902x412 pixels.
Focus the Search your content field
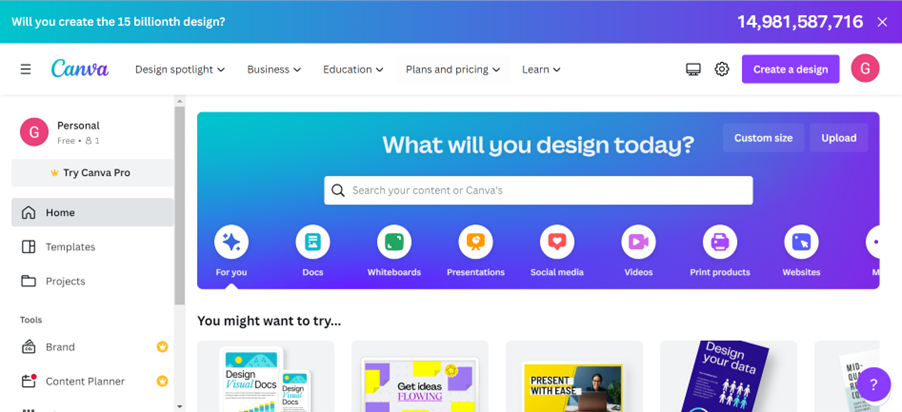click(x=538, y=190)
